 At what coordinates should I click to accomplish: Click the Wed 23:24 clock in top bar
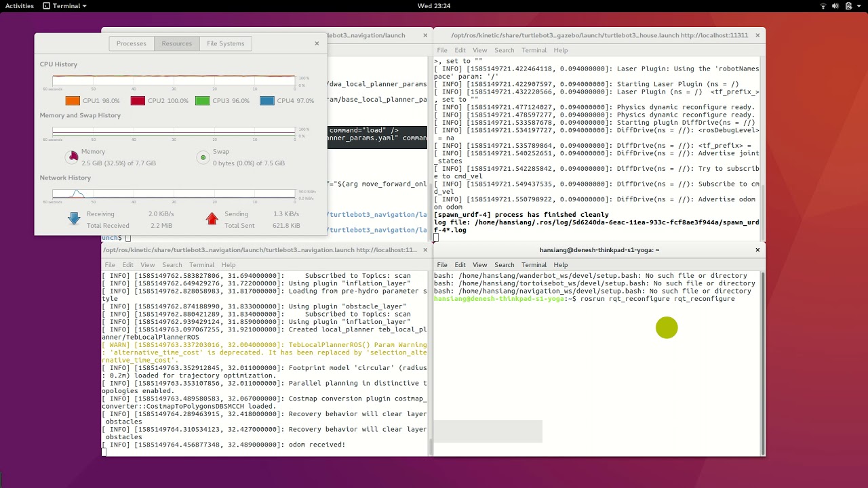[434, 5]
